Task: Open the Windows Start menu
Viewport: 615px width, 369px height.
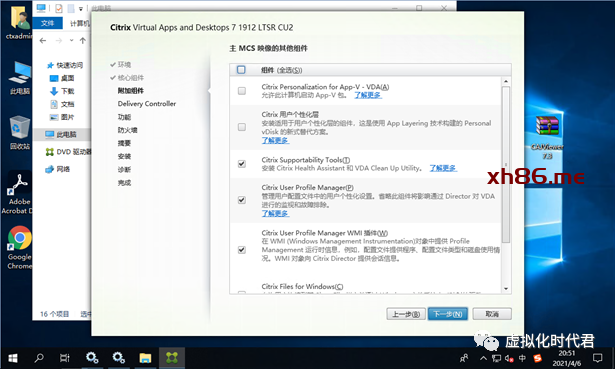Action: coord(13,358)
